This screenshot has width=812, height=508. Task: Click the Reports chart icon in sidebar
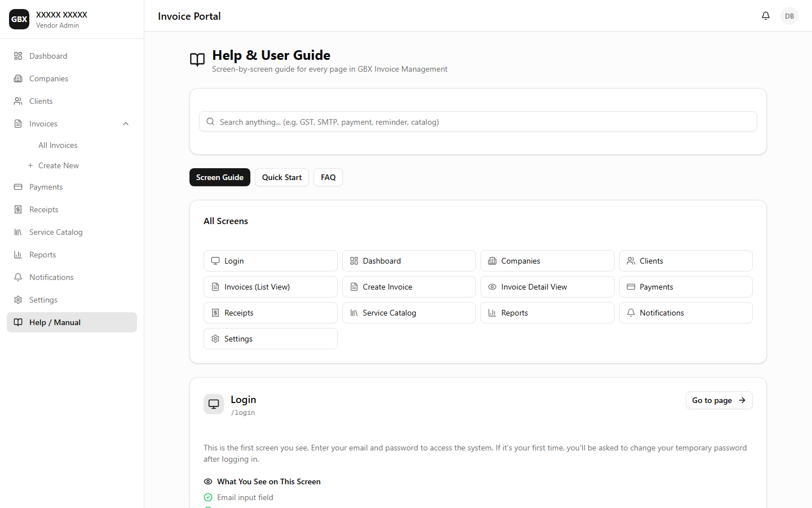pos(18,255)
